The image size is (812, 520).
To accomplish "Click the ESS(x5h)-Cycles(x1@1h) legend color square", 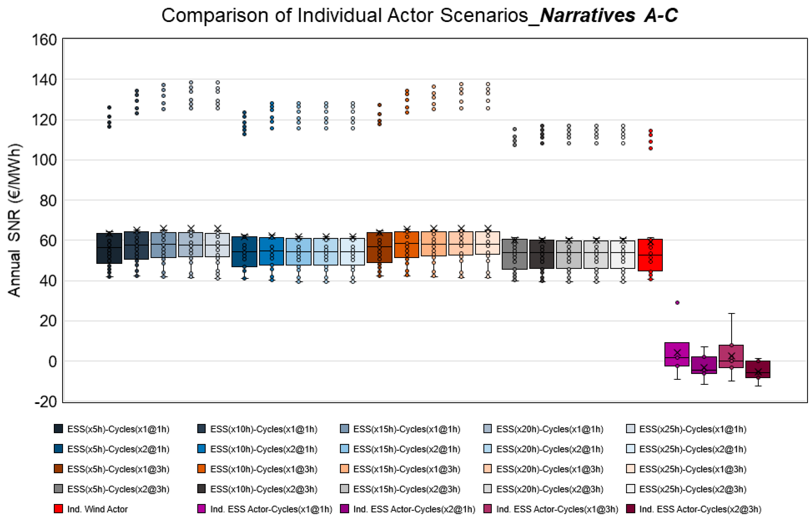I will point(58,428).
